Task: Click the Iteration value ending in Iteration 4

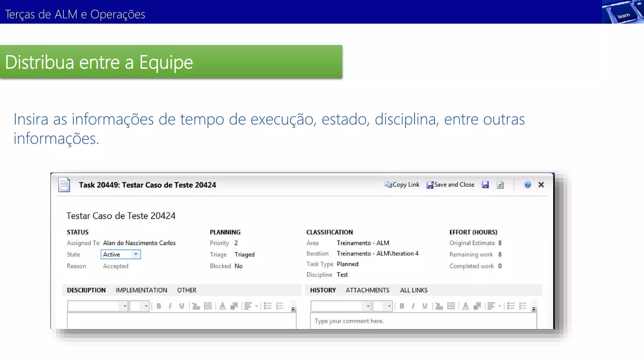Action: (x=378, y=254)
